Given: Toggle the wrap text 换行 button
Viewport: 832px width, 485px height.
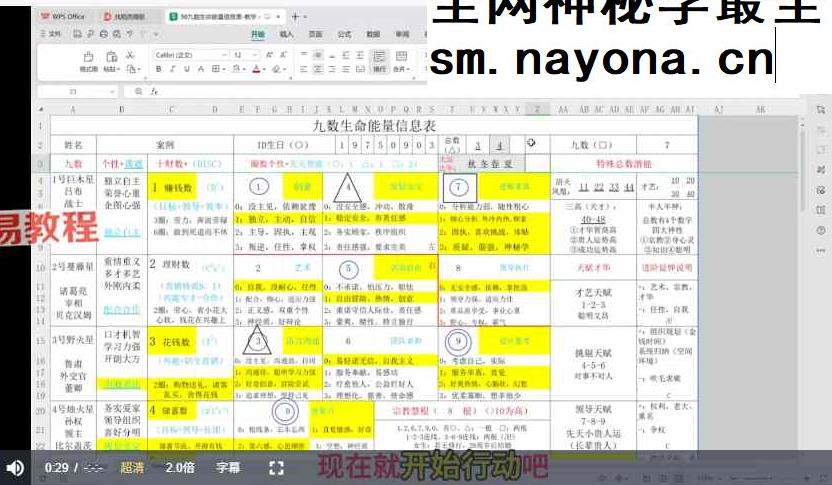Looking at the screenshot, I should [379, 62].
